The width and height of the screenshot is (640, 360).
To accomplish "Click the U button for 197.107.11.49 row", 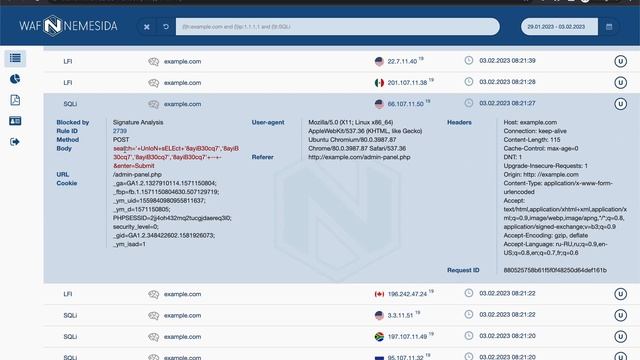I will tap(620, 336).
